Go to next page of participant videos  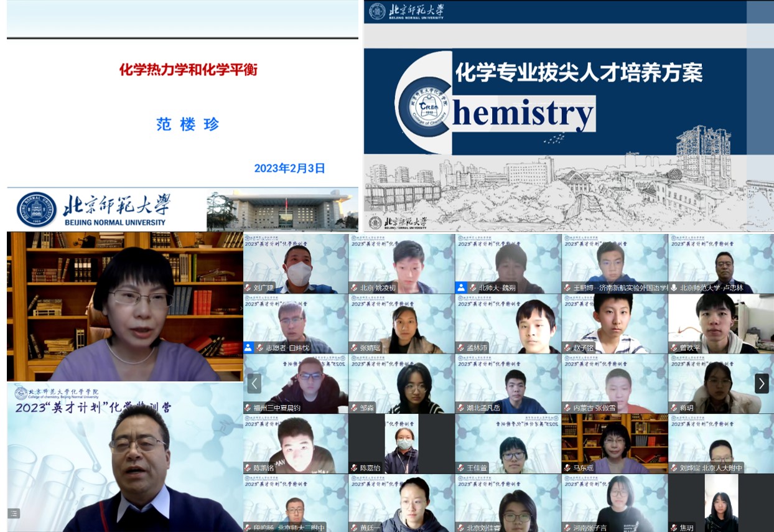tap(762, 383)
